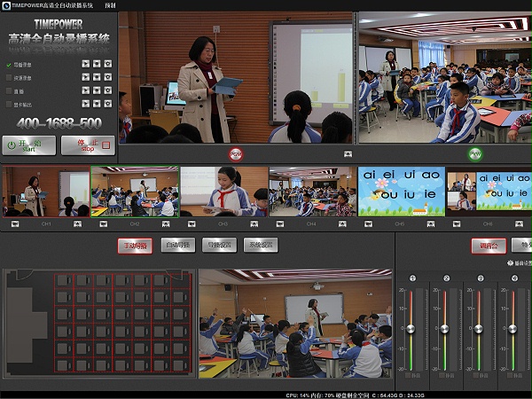Click the camera icon left of CH4
Screen dimensions: 532x399
point(280,224)
